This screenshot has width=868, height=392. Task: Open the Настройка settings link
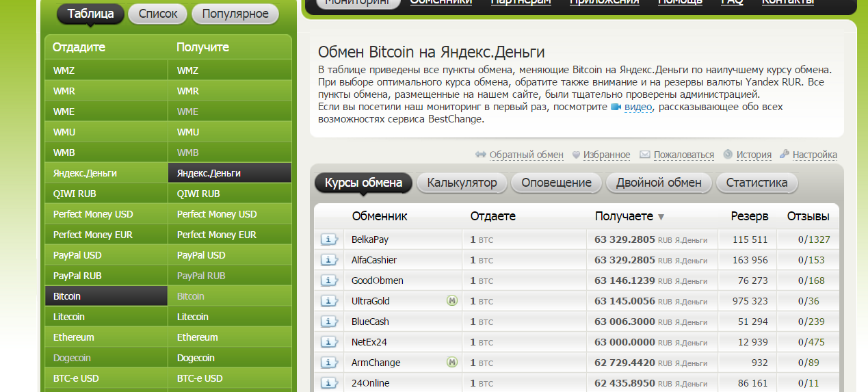pos(815,155)
